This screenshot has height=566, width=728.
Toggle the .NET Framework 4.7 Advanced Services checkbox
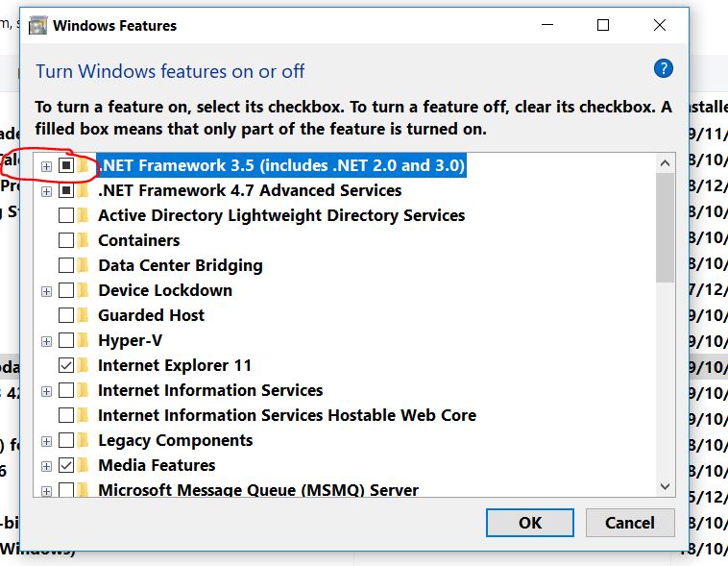pyautogui.click(x=66, y=190)
